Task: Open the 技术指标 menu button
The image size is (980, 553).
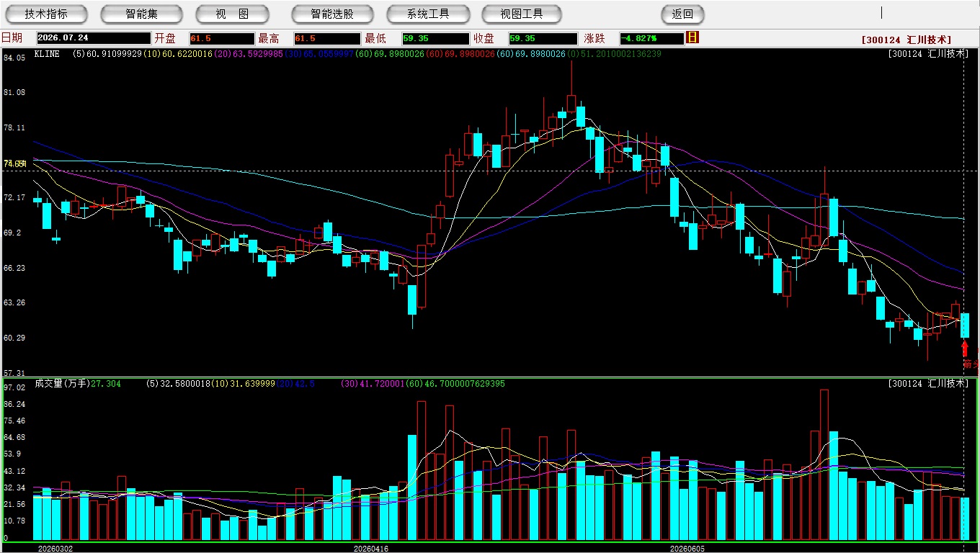Action: [46, 14]
